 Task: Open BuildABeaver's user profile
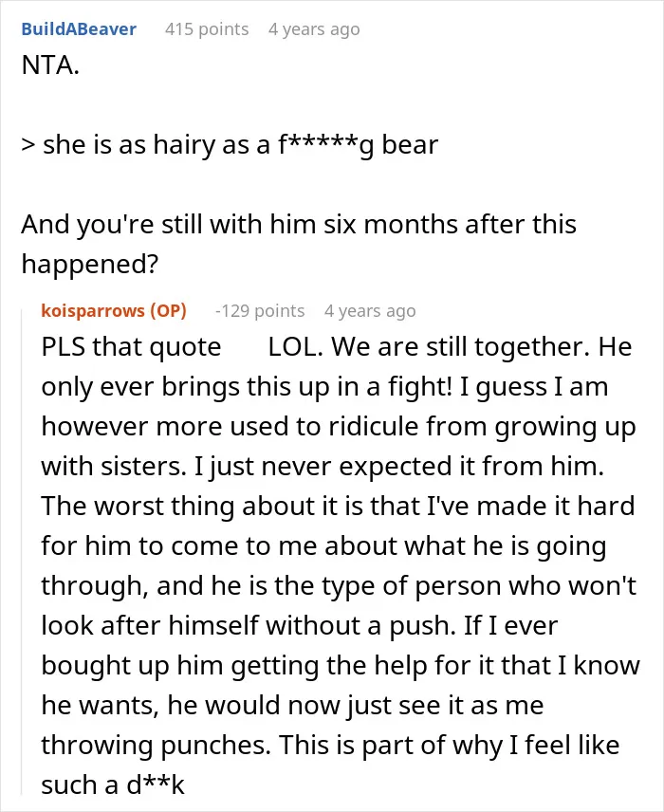pyautogui.click(x=79, y=29)
